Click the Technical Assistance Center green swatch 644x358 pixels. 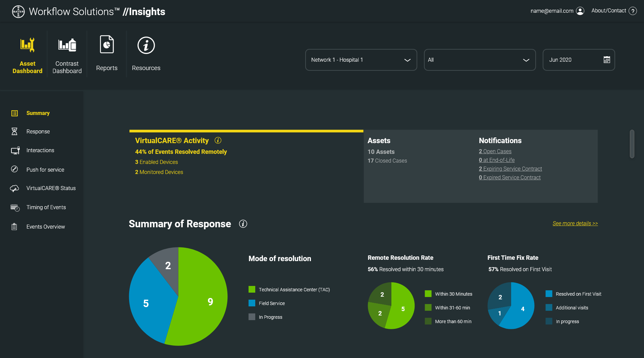[252, 289]
